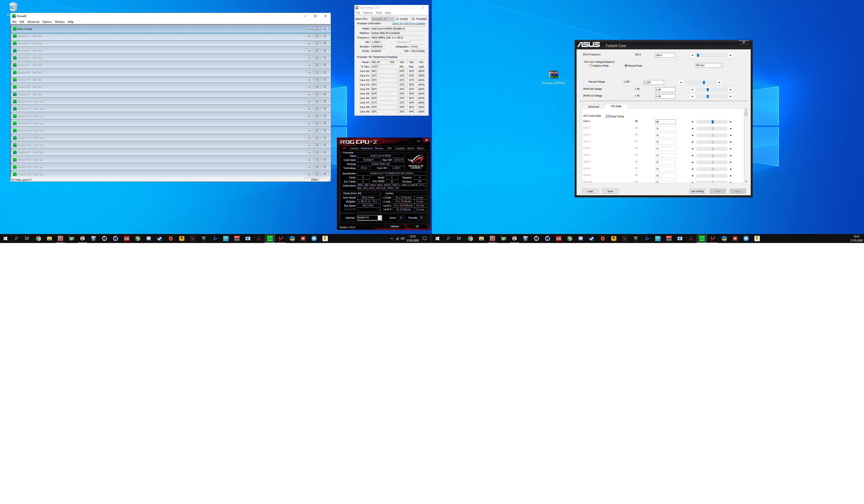Increase Core 1 turbo ratio with right arrow
Screen dimensions: 864x504
(731, 122)
